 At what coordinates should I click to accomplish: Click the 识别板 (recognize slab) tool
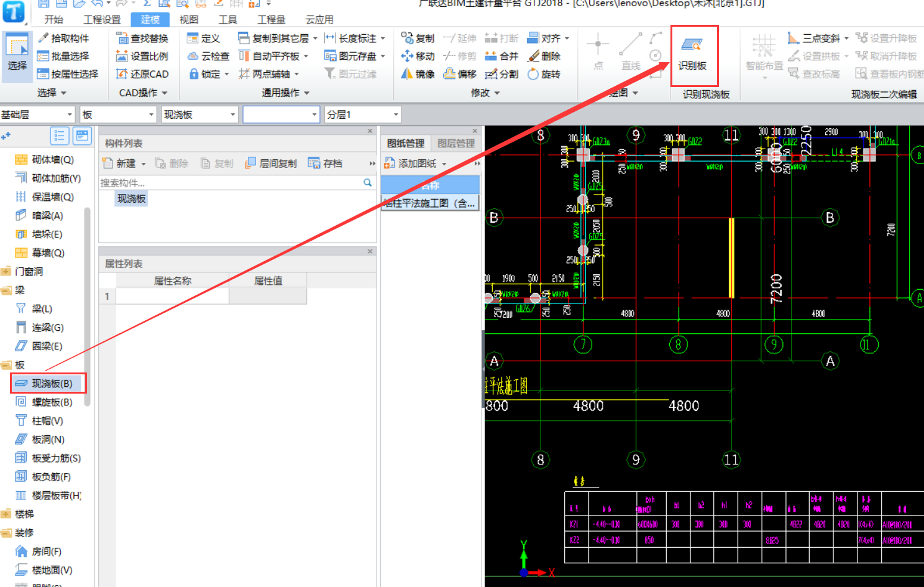pos(692,54)
